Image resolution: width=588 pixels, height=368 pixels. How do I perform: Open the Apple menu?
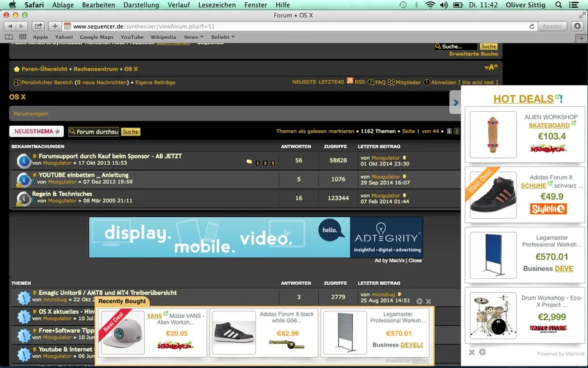pyautogui.click(x=12, y=5)
